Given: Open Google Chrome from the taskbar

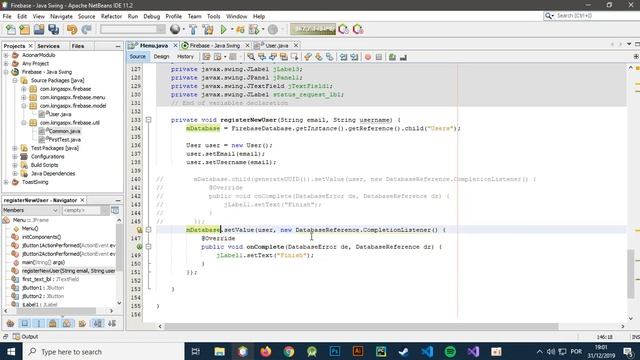Looking at the screenshot, I should click(x=289, y=351).
